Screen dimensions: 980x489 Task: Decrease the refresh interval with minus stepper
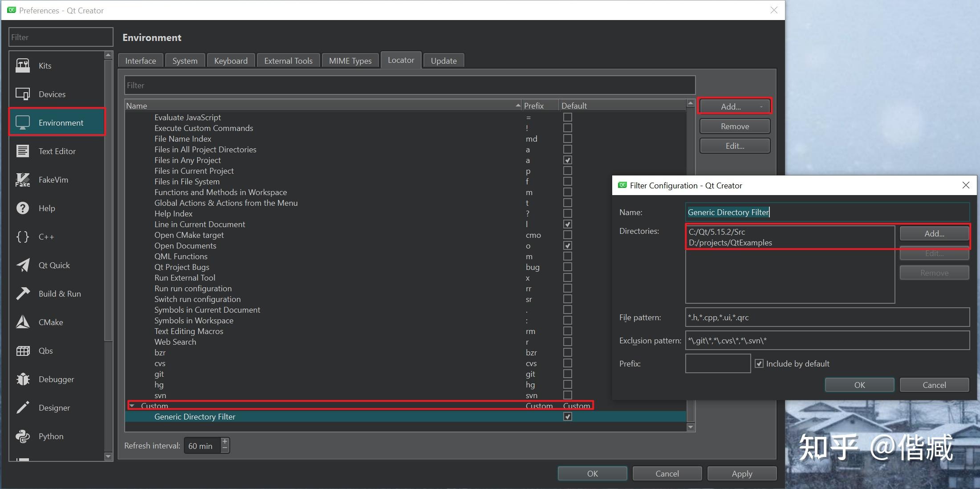225,449
